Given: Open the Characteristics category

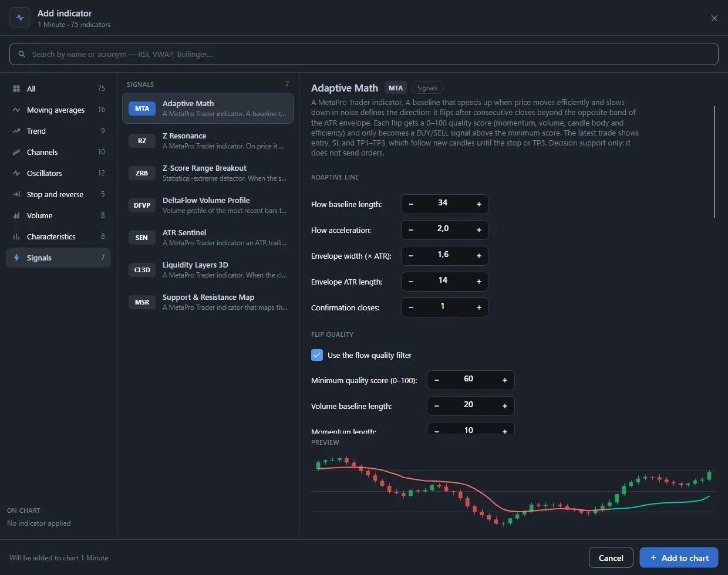Looking at the screenshot, I should click(x=58, y=236).
